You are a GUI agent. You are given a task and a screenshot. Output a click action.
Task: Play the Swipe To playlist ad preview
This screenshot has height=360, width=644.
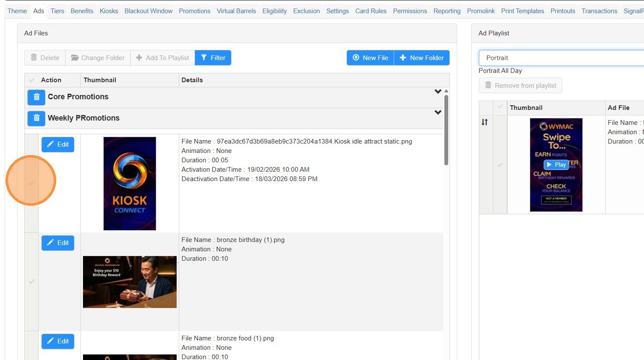(x=556, y=165)
